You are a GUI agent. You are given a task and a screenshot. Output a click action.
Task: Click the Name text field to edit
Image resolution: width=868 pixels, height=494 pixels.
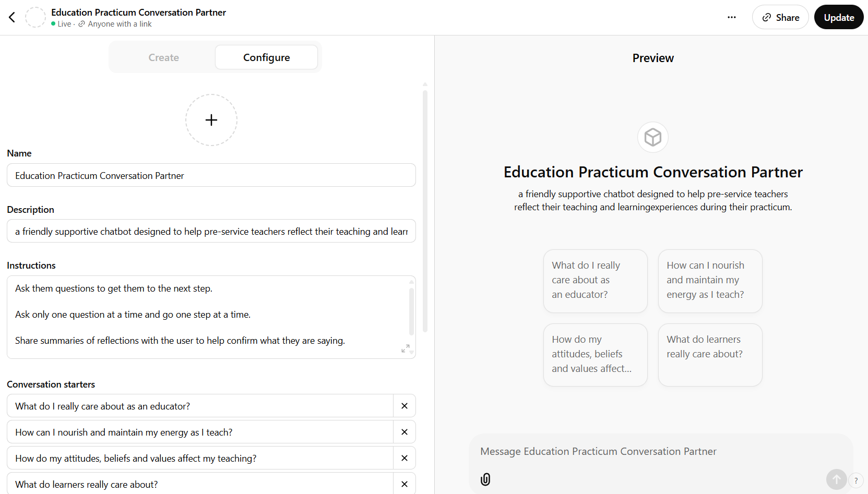pos(211,175)
